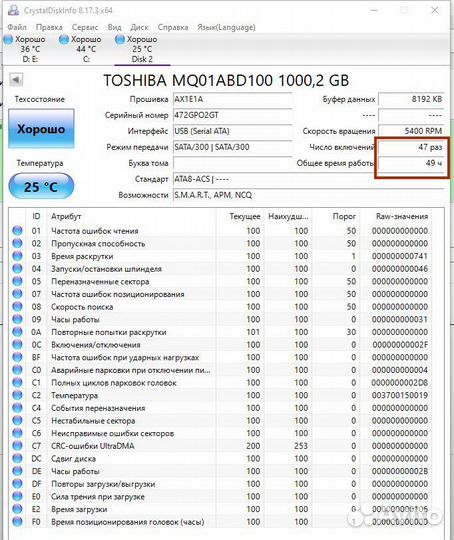Click the standard field ATA8-ACS
Screen dimensions: 454x540
point(308,179)
